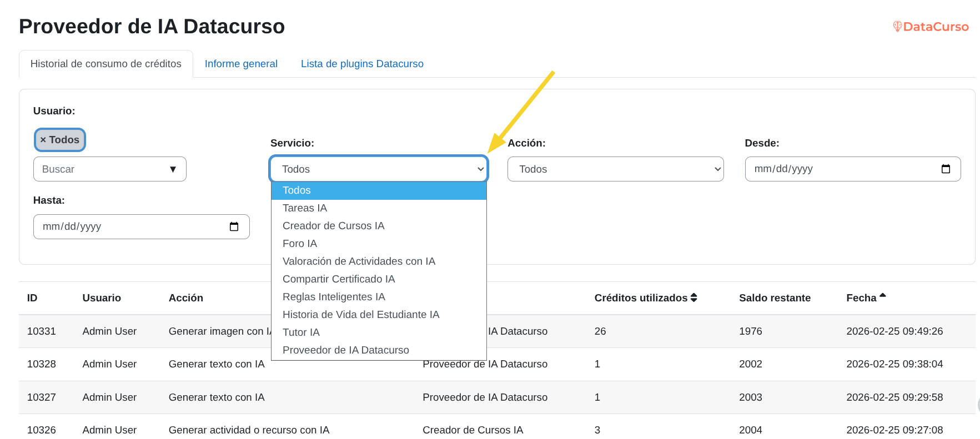The width and height of the screenshot is (980, 439).
Task: Choose Tareas IA from service list
Action: (x=305, y=208)
